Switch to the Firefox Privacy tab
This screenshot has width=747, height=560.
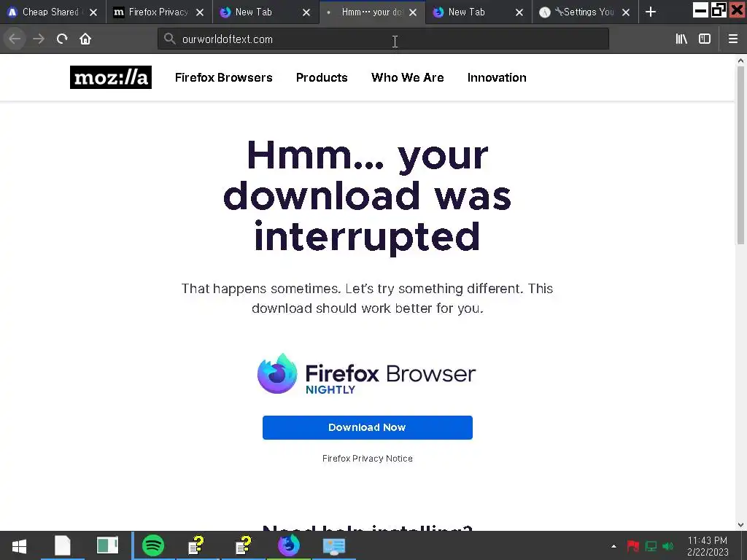point(158,12)
